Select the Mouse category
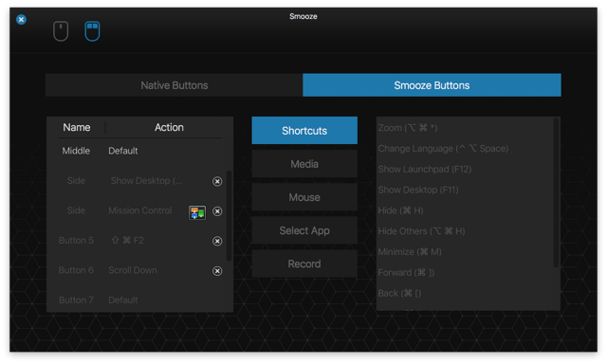The height and width of the screenshot is (364, 607). coord(304,197)
